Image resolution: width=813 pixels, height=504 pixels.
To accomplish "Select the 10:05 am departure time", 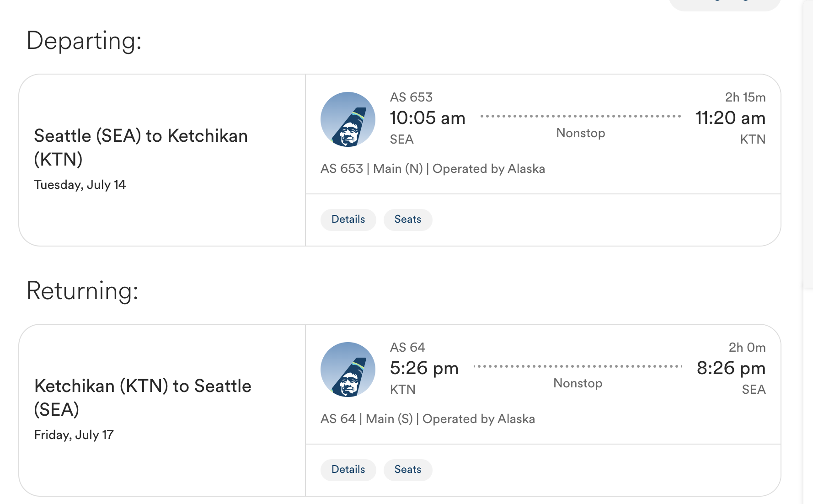I will (427, 118).
